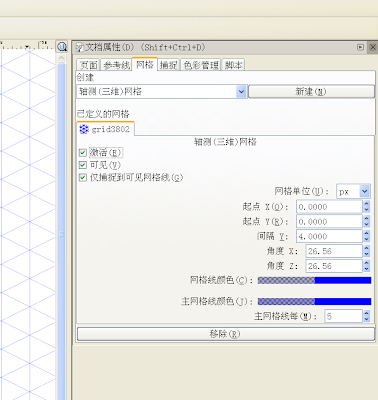Decrease 角度 X with down arrow
The image size is (378, 400).
tap(367, 254)
